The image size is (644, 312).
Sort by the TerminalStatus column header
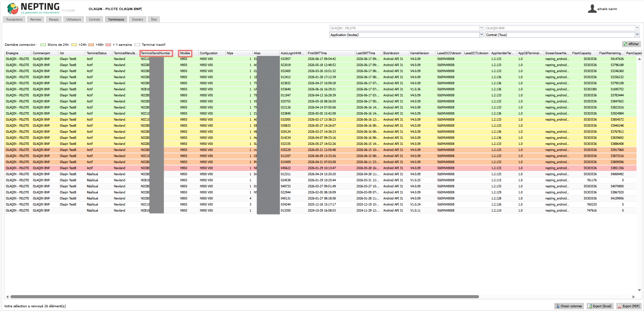(99, 53)
